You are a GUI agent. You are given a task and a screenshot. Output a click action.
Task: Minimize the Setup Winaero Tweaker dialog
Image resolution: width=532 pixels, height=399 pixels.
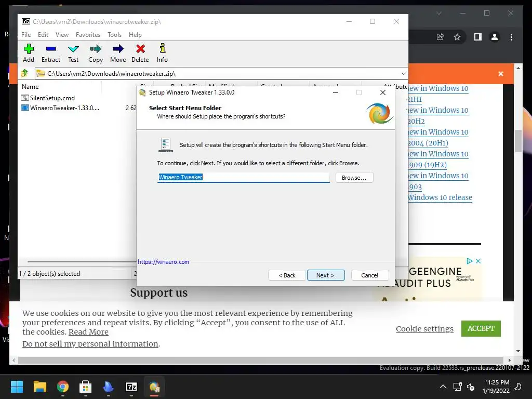pos(336,92)
